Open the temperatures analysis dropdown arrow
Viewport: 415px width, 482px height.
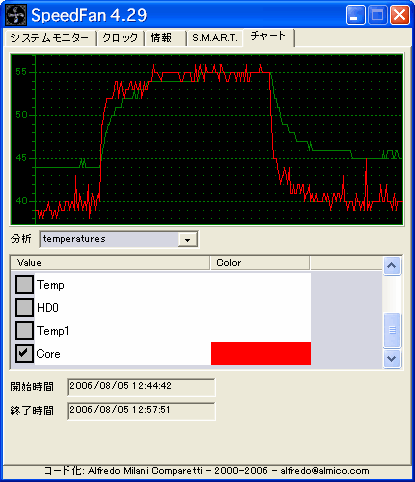pyautogui.click(x=187, y=240)
